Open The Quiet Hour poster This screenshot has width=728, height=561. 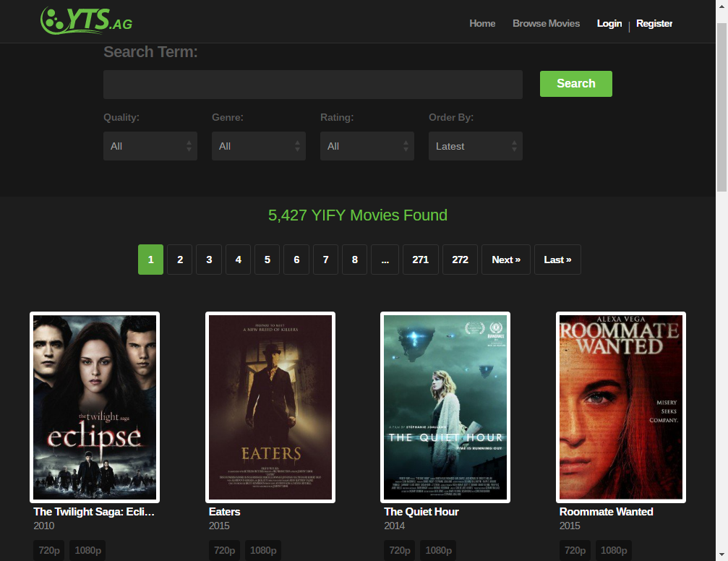[x=445, y=407]
